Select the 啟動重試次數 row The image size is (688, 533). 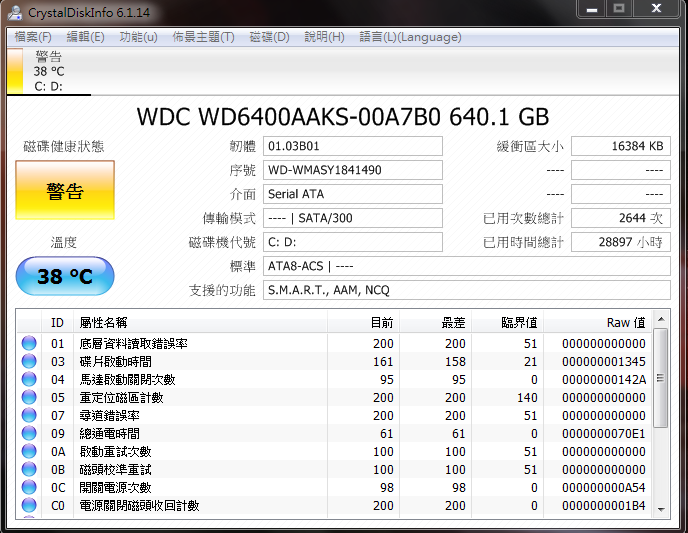[x=334, y=451]
